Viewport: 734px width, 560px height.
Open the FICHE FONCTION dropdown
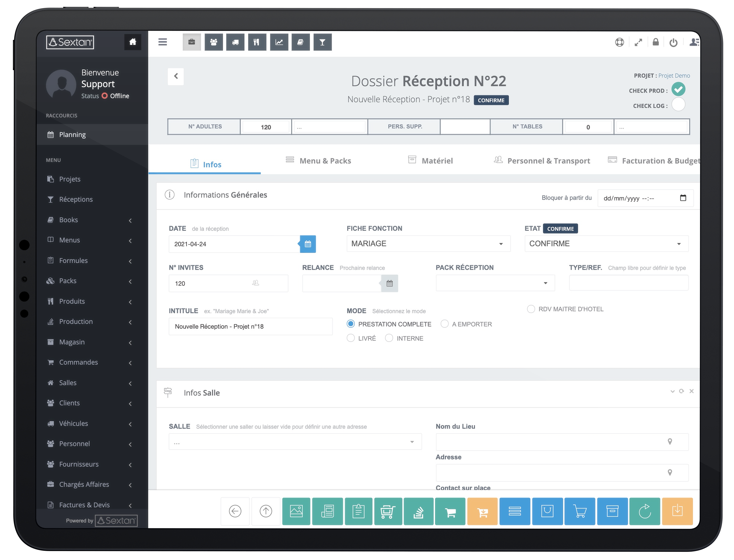point(428,244)
